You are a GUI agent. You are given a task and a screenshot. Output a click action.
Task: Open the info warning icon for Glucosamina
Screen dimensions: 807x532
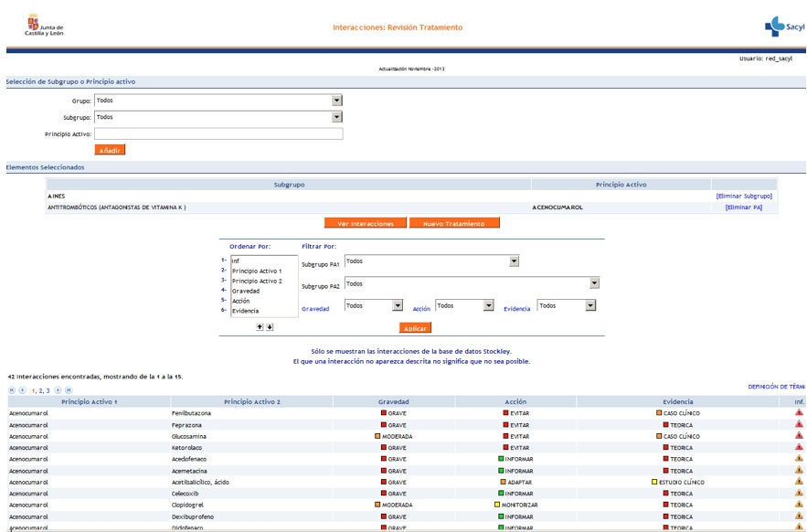coord(799,436)
